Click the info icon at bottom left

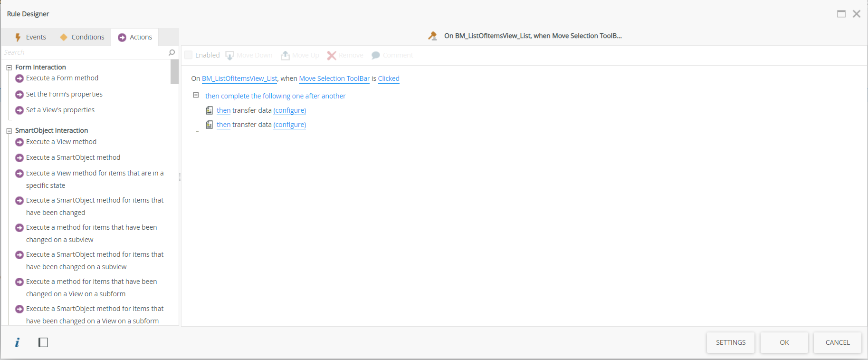[18, 342]
